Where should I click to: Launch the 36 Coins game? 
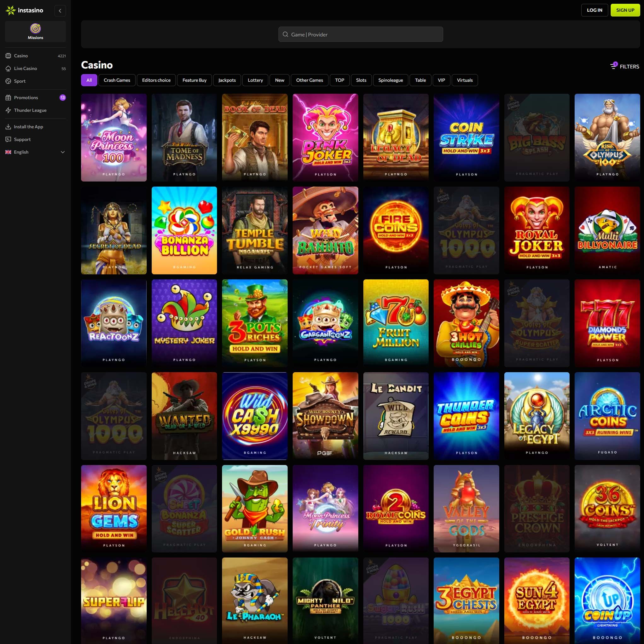pos(607,509)
